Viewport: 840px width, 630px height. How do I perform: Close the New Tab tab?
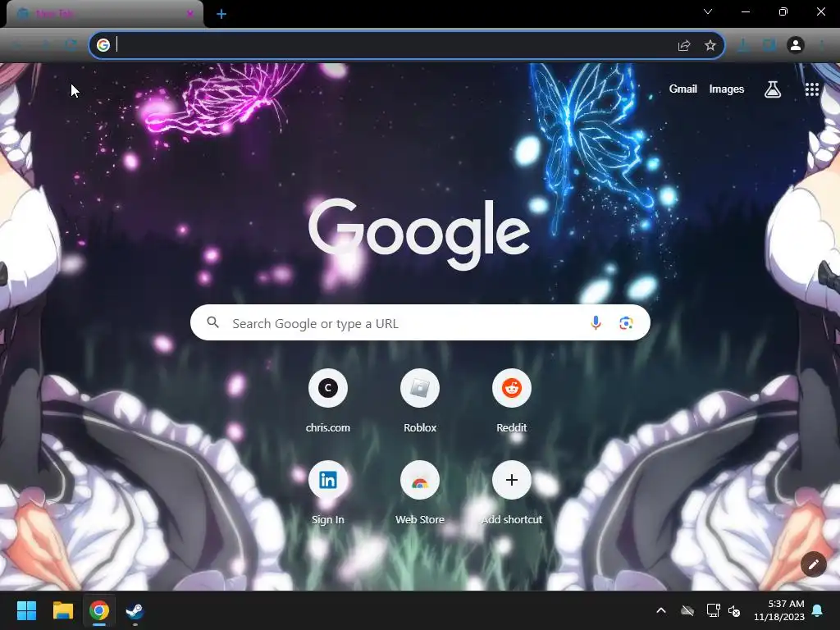pos(189,13)
